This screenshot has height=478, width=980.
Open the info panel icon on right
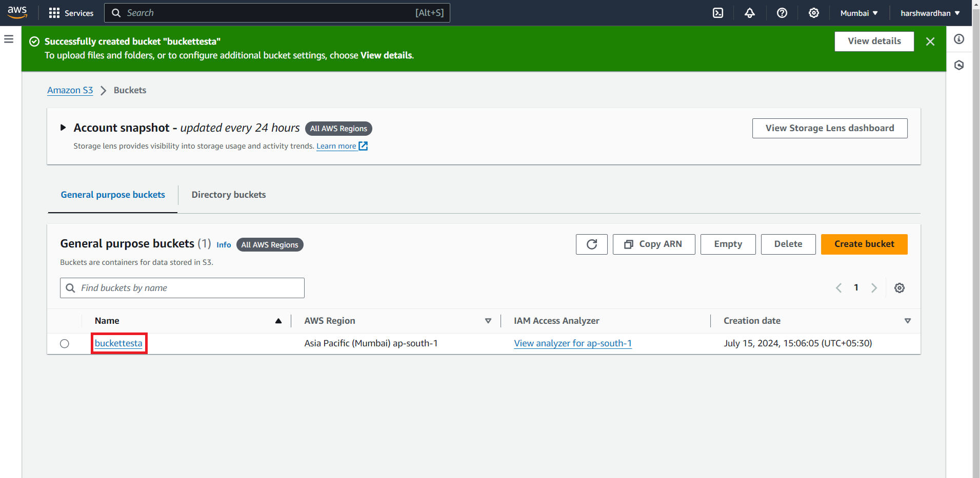click(959, 39)
